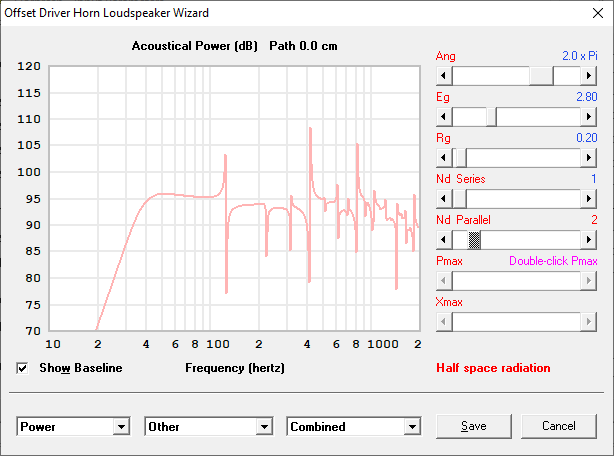Toggle the Show Baseline checkbox

click(22, 368)
